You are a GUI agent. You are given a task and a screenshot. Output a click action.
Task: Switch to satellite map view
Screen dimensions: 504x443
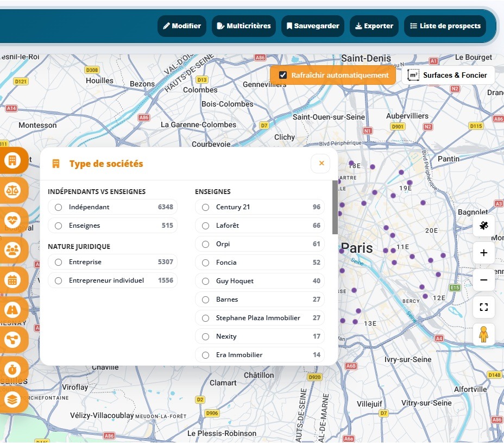point(483,226)
